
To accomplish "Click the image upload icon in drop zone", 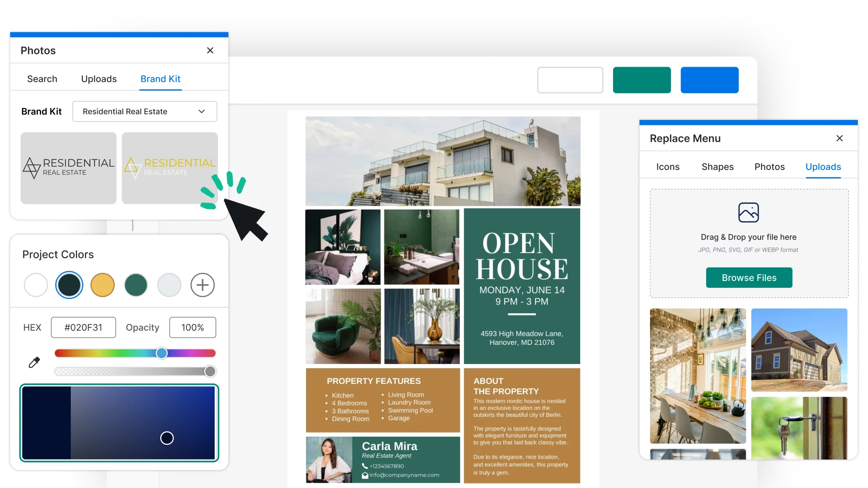I will tap(748, 212).
